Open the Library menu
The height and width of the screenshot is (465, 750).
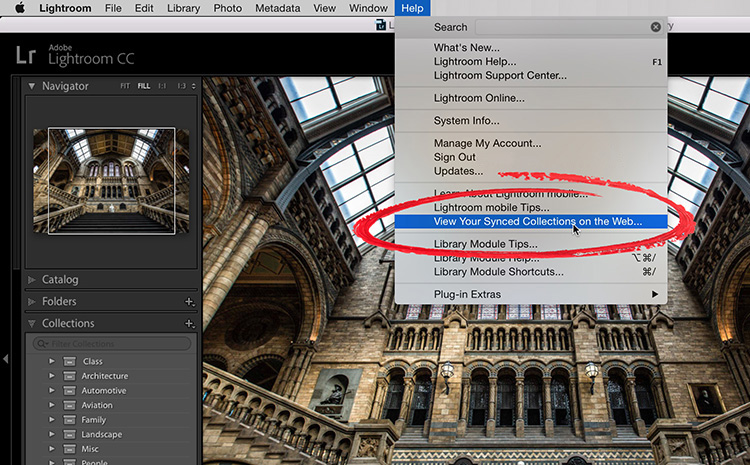coord(183,8)
